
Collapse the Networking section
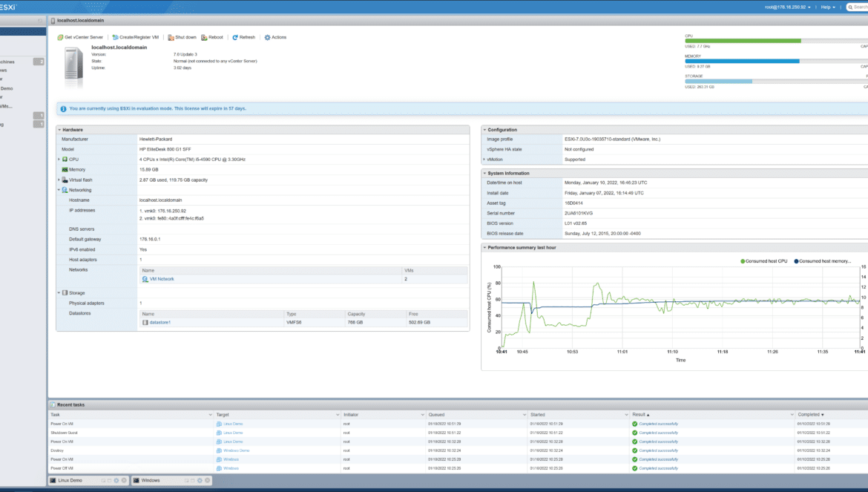pos(59,190)
